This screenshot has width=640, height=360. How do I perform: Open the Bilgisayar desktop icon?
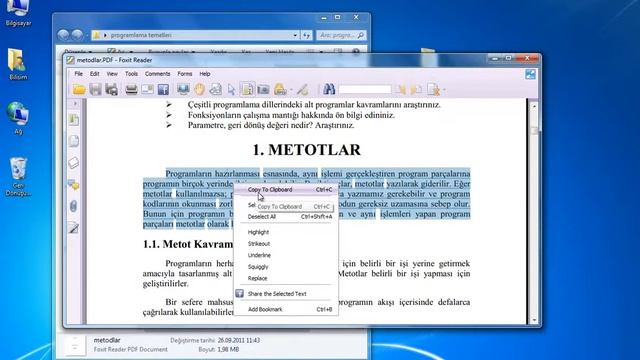click(x=18, y=13)
